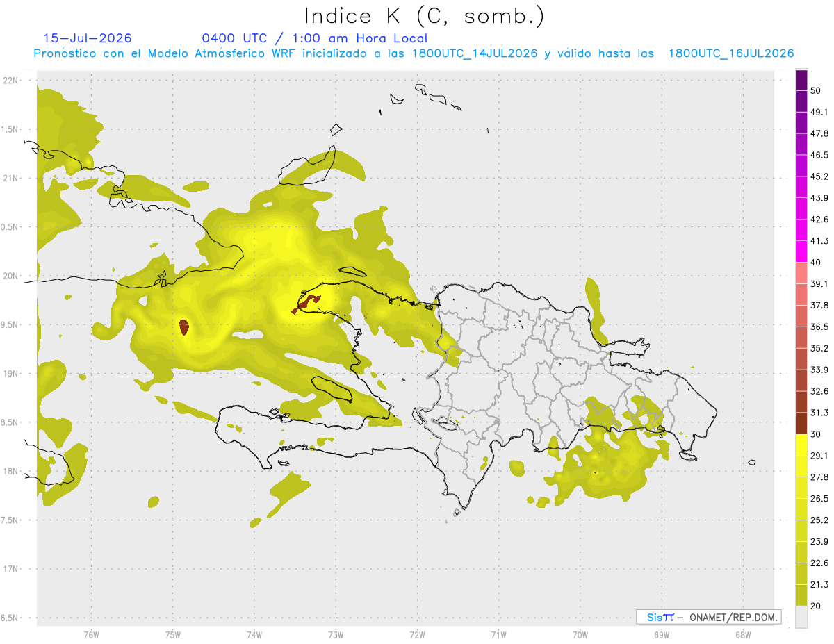Viewport: 834px width, 644px height.
Task: Click the colorbar value "43.9"
Action: 819,198
